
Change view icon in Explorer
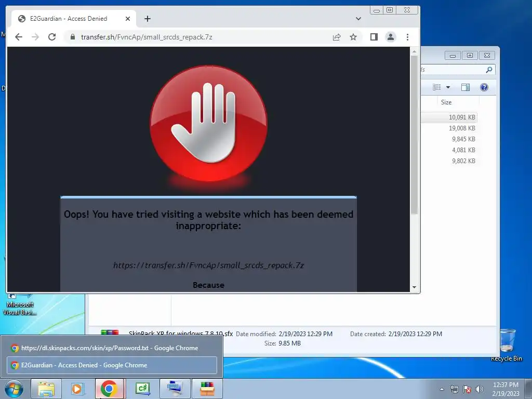pyautogui.click(x=436, y=87)
